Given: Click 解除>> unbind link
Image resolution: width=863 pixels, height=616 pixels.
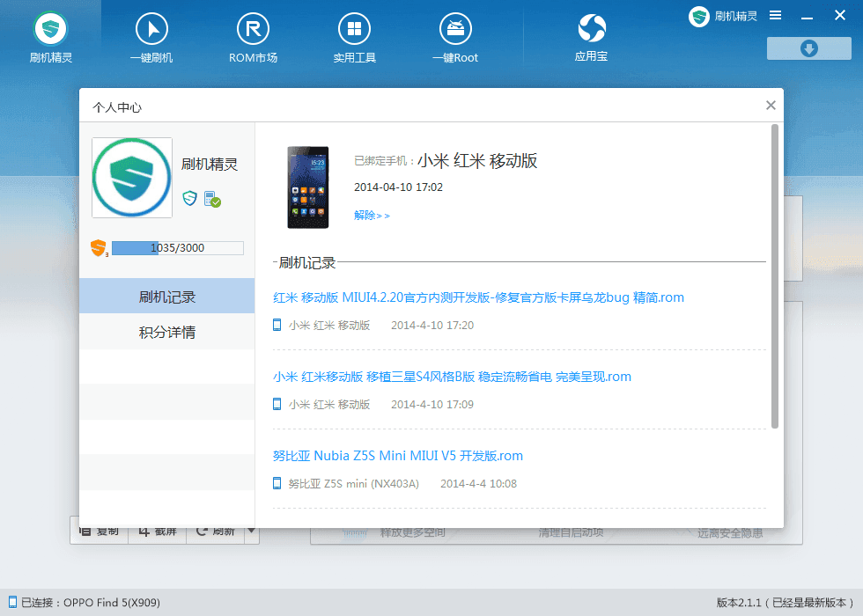Looking at the screenshot, I should 372,215.
